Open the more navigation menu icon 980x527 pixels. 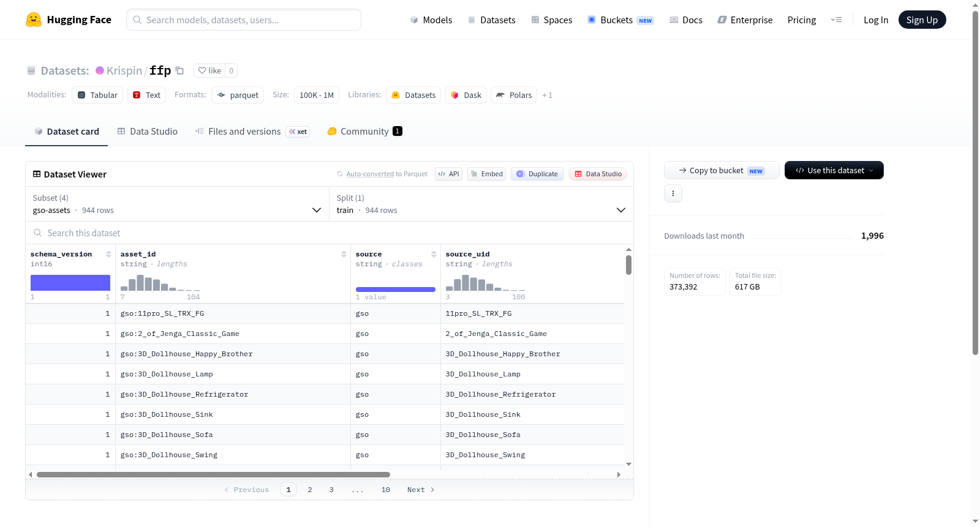click(836, 20)
